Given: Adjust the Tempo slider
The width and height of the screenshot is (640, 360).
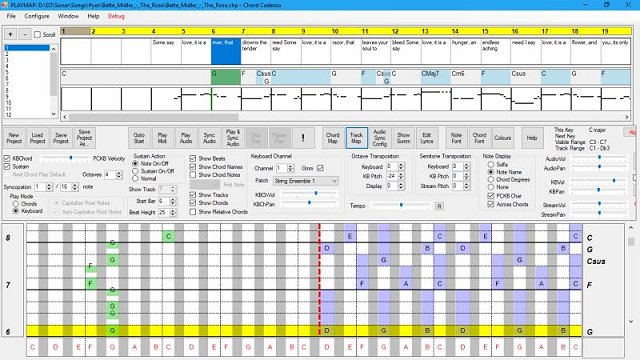Looking at the screenshot, I should coord(401,206).
